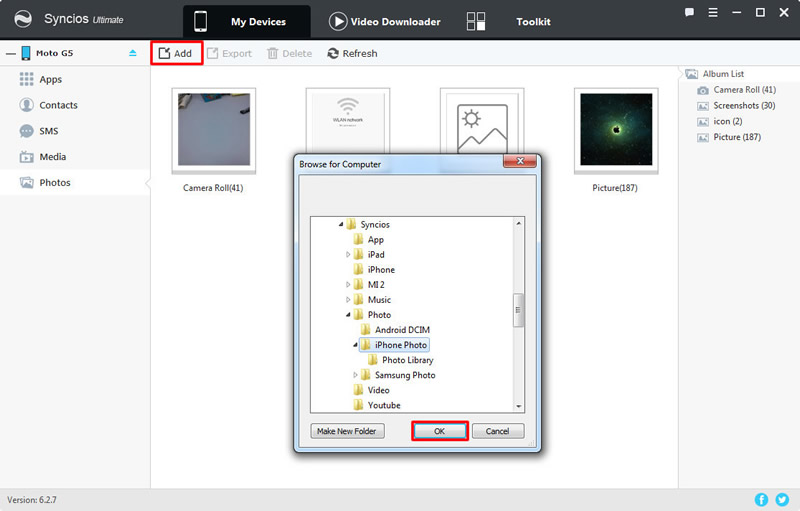Open the Camera Roll(41) album thumbnail

[x=214, y=130]
